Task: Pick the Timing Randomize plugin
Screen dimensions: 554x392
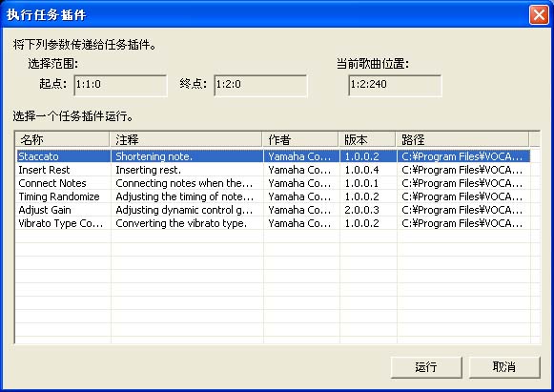Action: [273, 196]
